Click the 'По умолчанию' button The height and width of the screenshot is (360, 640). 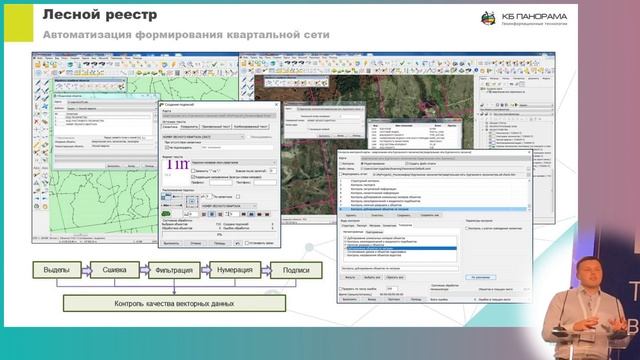pyautogui.click(x=480, y=278)
